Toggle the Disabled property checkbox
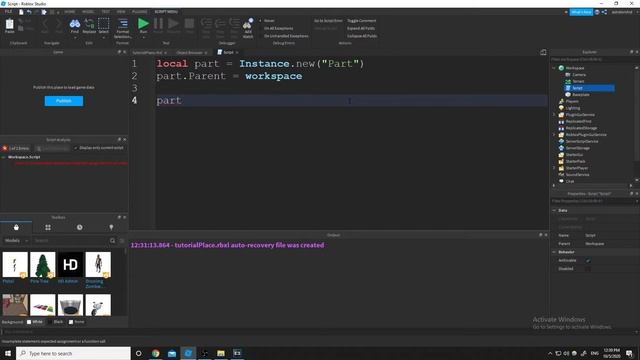Viewport: 640px width, 360px height. [x=588, y=269]
